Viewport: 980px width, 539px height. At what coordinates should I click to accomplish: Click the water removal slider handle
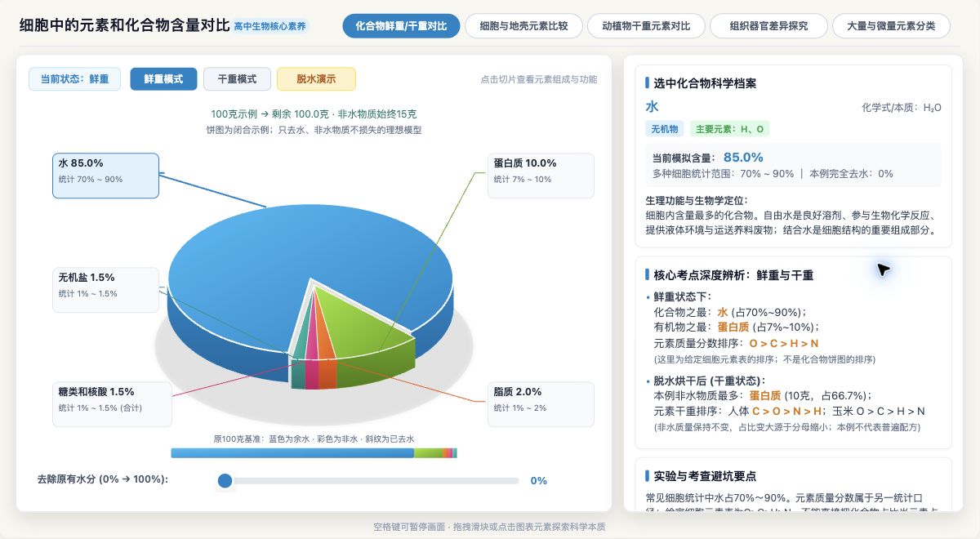[225, 481]
